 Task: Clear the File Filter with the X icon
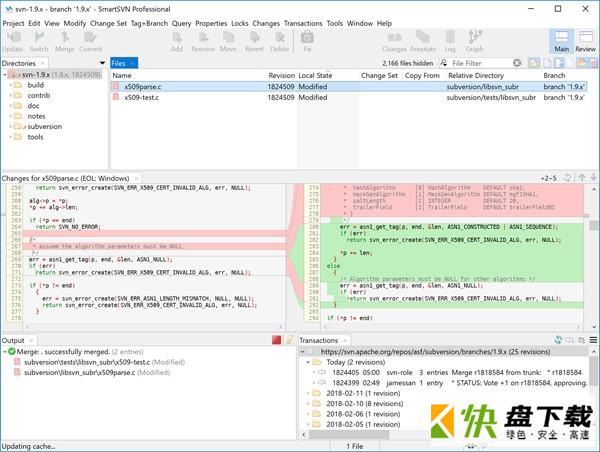tap(517, 63)
